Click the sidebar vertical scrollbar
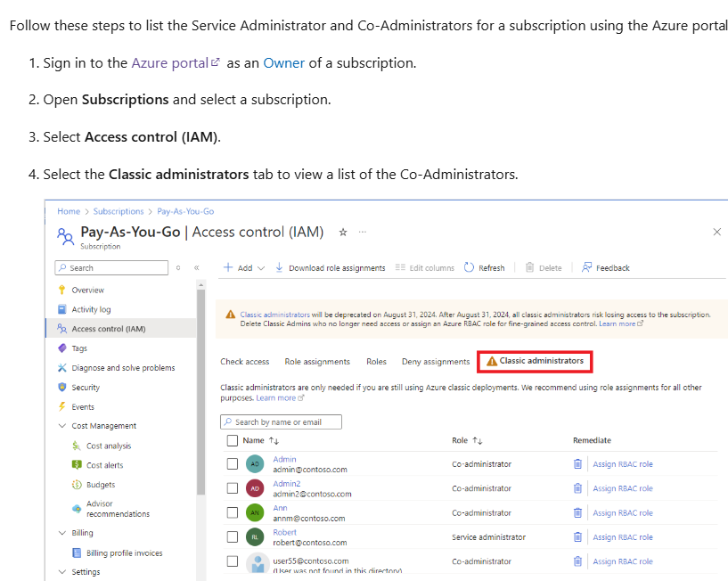Image resolution: width=728 pixels, height=581 pixels. (201, 390)
